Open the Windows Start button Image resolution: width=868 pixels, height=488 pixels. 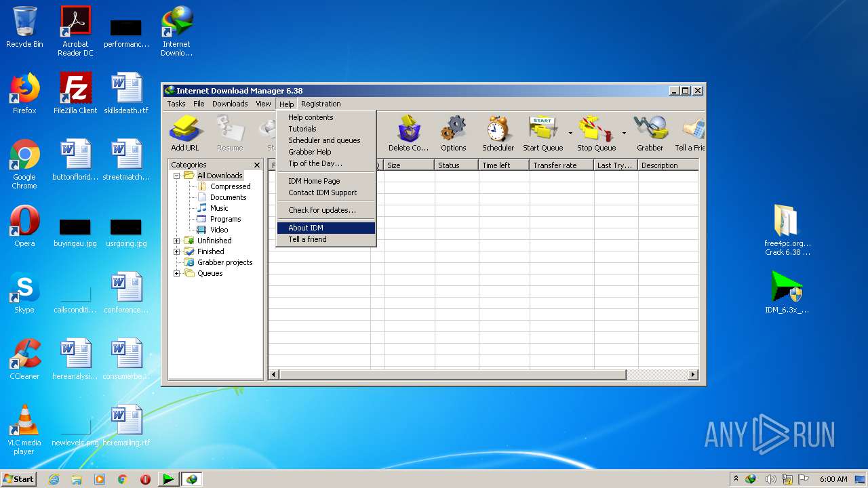click(x=18, y=479)
